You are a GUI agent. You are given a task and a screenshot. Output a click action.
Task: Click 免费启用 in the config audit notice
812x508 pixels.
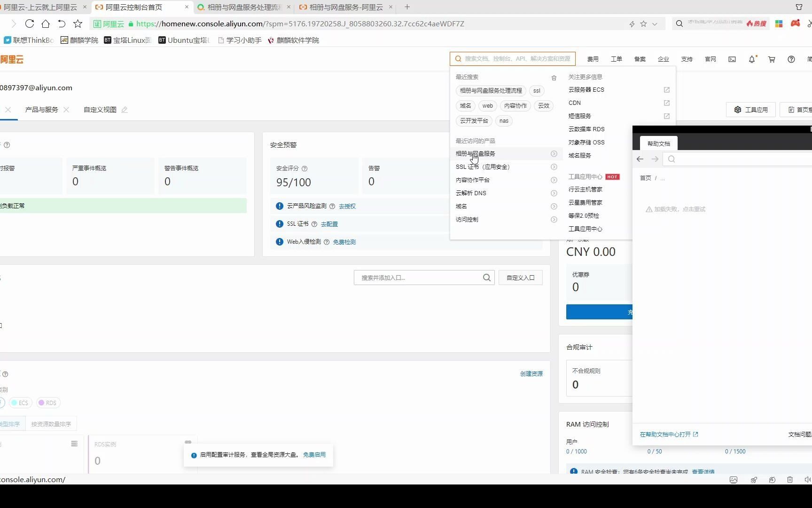pyautogui.click(x=314, y=454)
